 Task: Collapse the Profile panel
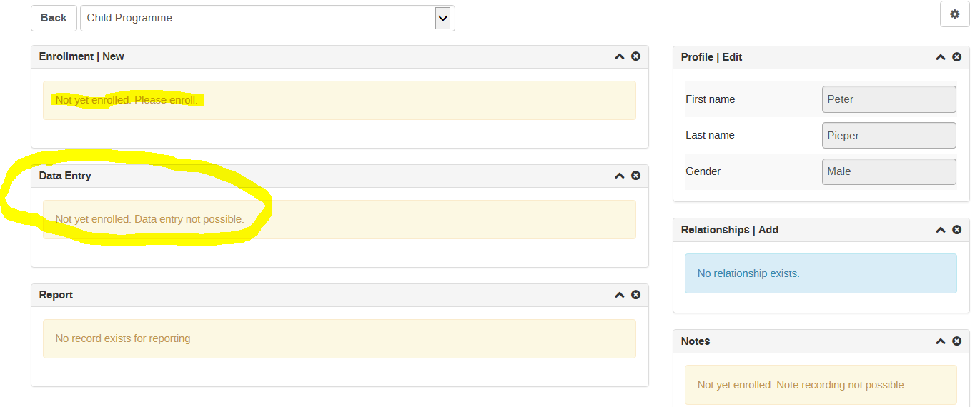(941, 57)
